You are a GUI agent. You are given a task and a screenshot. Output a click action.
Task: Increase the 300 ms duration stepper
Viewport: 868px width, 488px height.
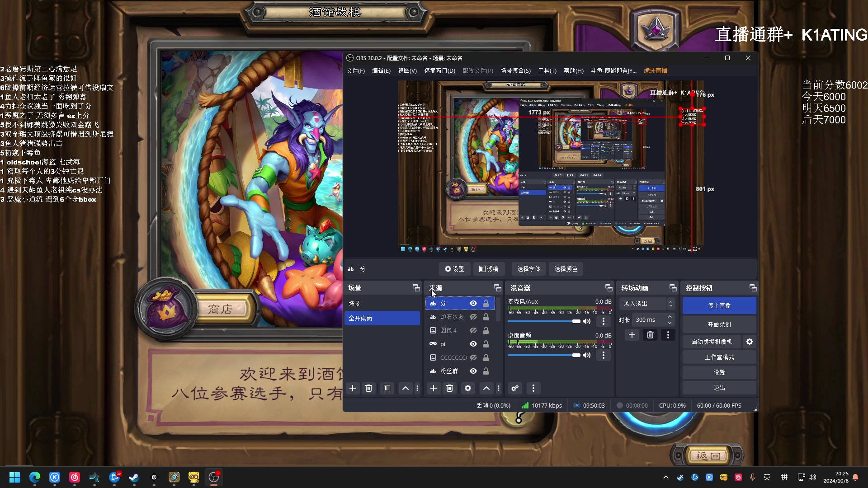tap(670, 317)
